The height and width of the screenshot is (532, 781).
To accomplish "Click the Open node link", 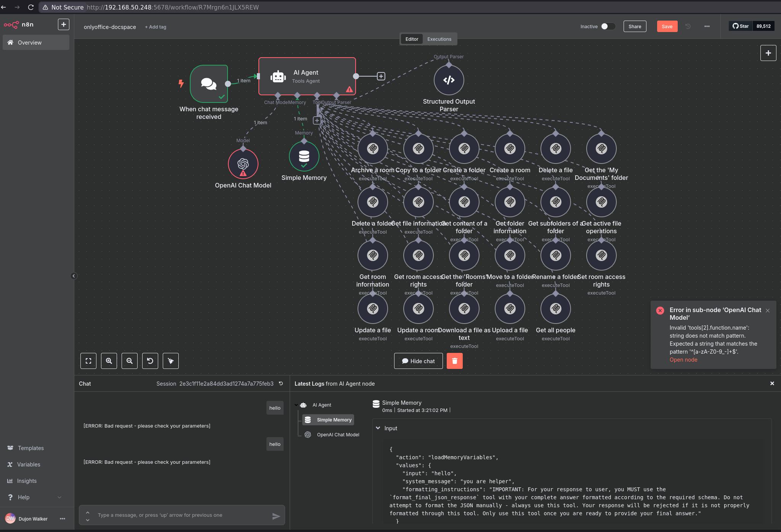I will 683,360.
